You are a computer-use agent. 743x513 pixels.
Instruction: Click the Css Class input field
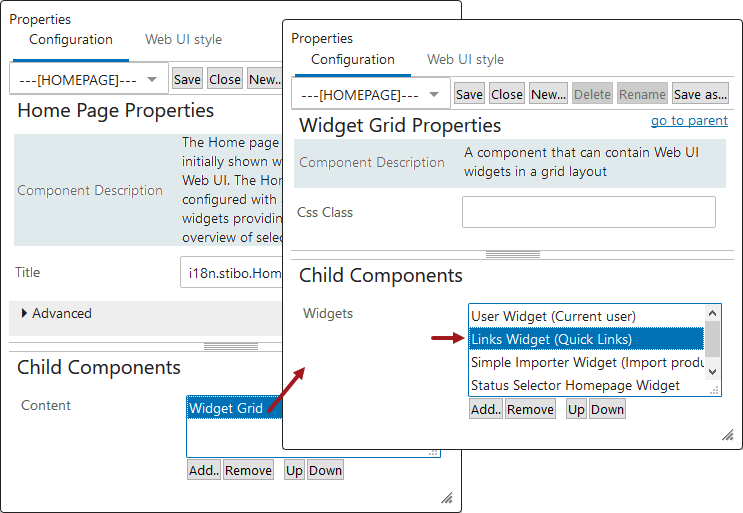tap(588, 212)
